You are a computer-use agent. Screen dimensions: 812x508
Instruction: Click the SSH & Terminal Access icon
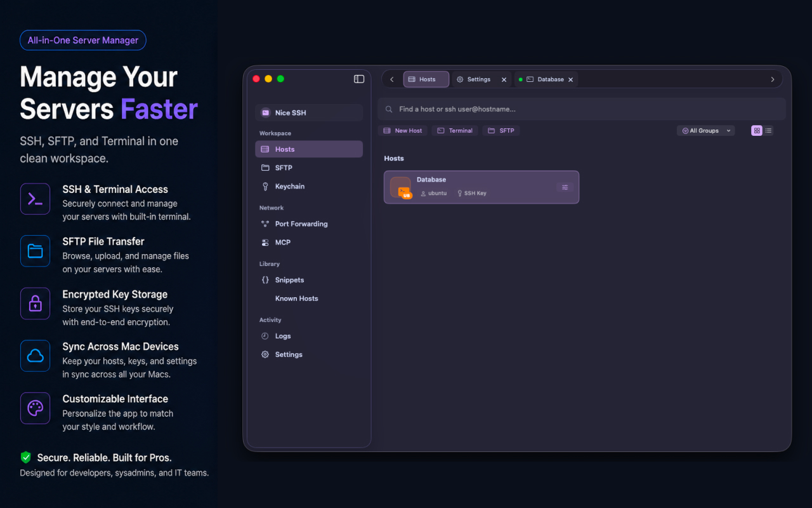[x=35, y=199]
